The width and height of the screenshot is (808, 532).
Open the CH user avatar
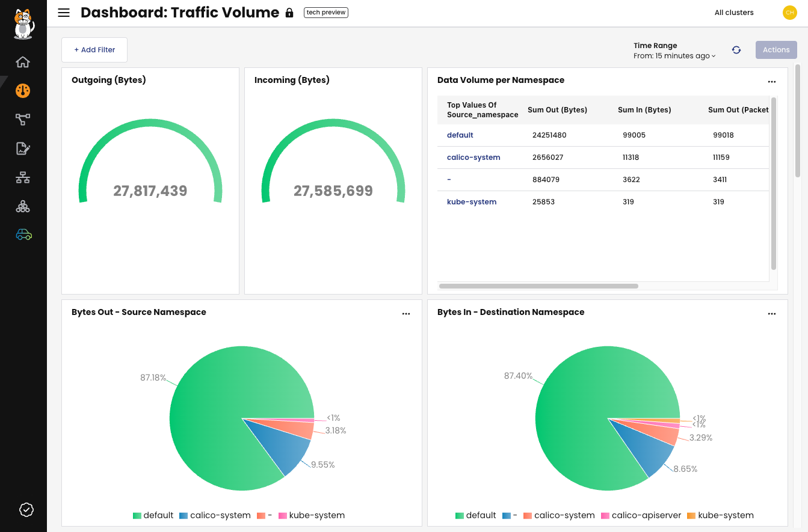789,12
